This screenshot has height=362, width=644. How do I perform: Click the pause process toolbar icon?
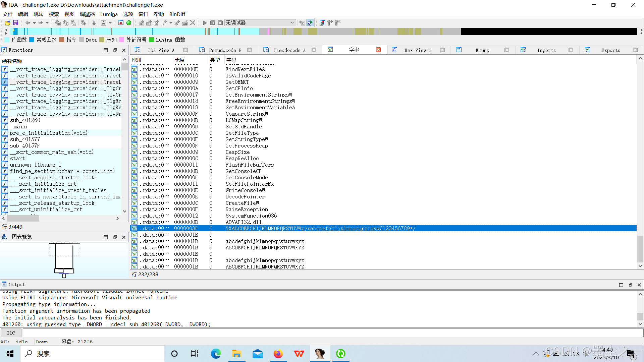point(213,23)
